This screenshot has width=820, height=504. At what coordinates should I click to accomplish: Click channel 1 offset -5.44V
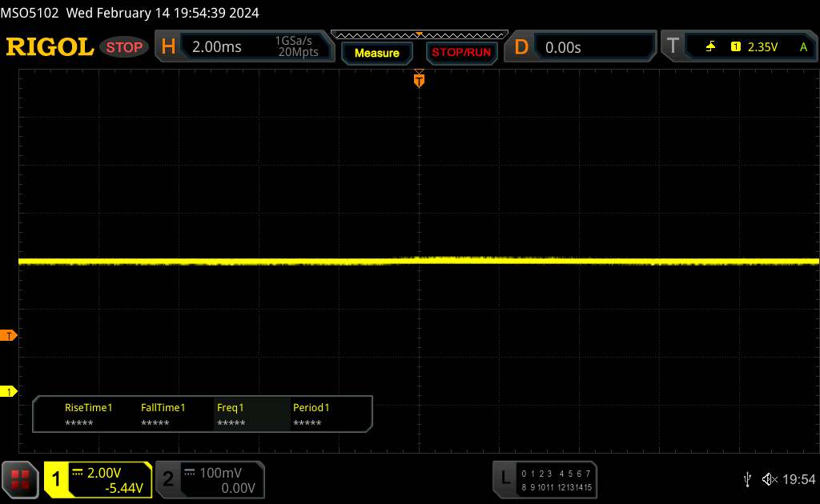[x=124, y=488]
